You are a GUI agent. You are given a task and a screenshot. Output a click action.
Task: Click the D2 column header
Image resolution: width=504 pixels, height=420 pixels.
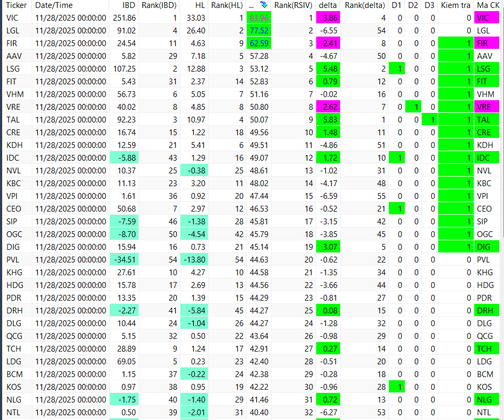click(413, 5)
